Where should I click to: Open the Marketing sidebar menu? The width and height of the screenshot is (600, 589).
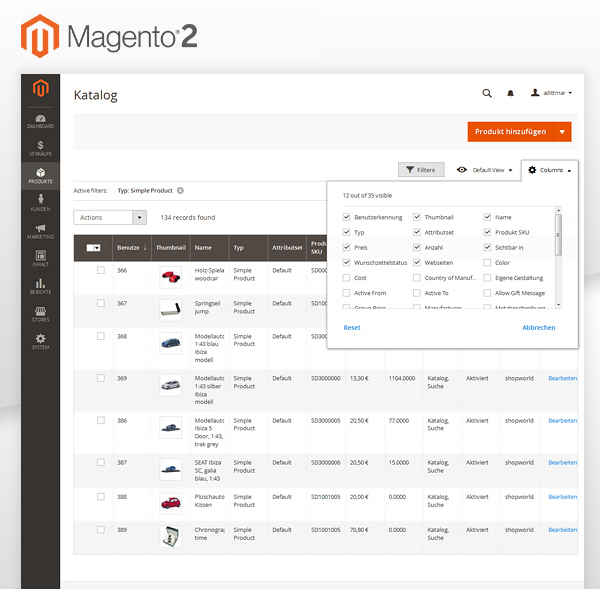pyautogui.click(x=40, y=231)
